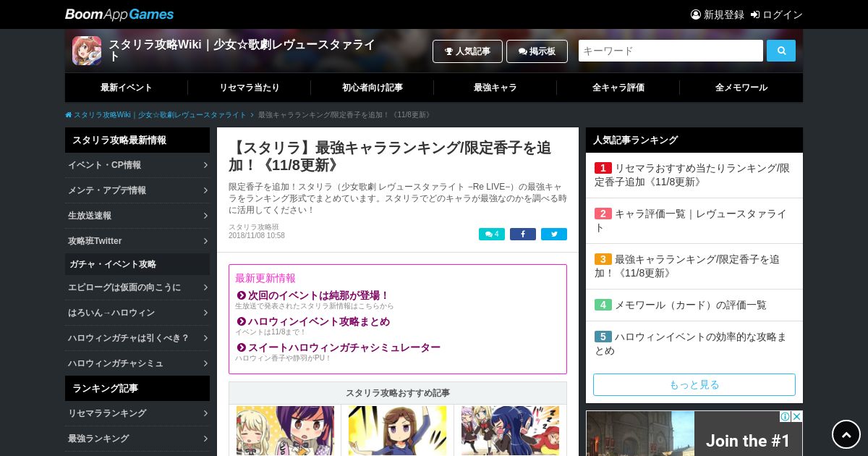Share the article on Facebook

coord(523,235)
